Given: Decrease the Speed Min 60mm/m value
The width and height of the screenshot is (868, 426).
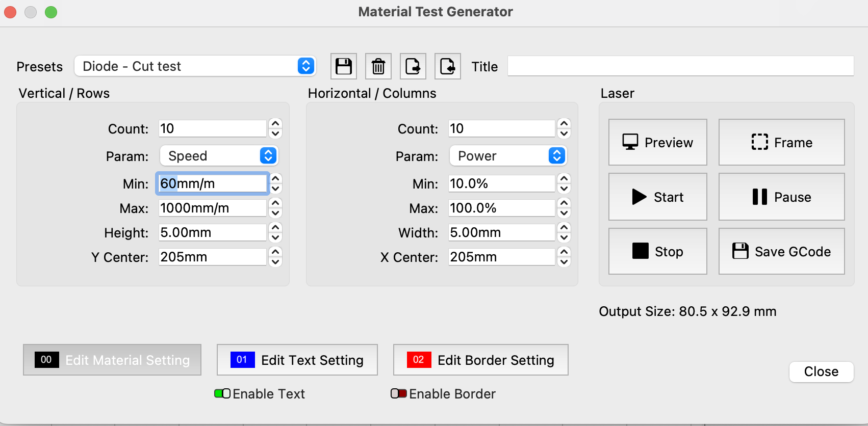Looking at the screenshot, I should click(x=275, y=189).
